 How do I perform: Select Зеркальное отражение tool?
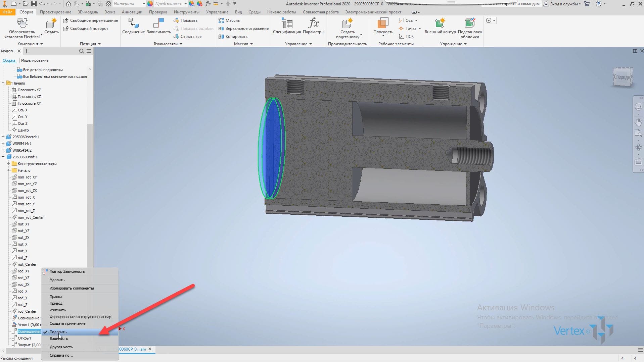tap(243, 29)
